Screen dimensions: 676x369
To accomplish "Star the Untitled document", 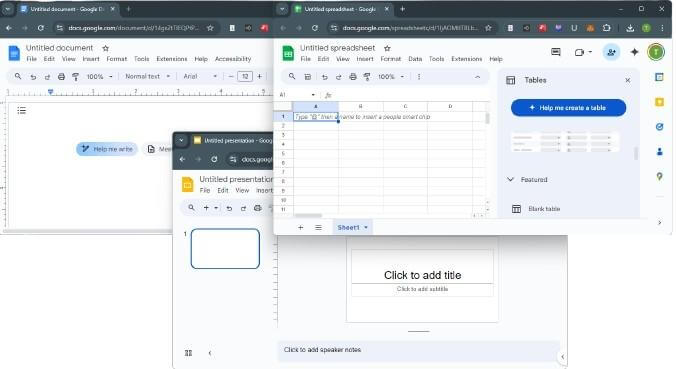I will coord(106,48).
